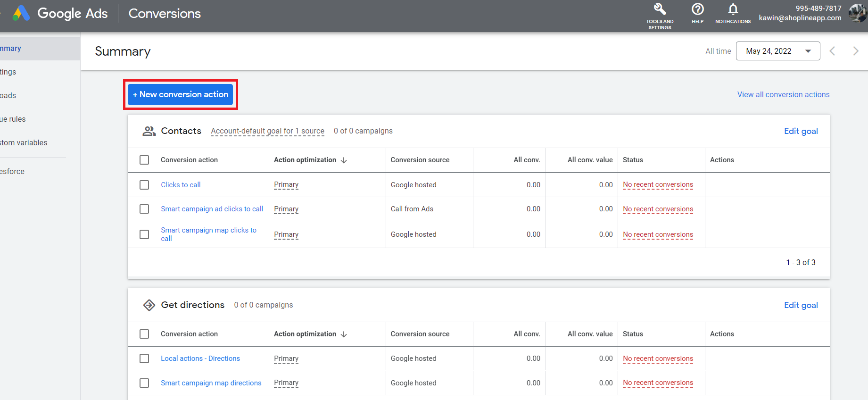This screenshot has height=400, width=868.
Task: Open the Help question mark icon
Action: click(x=697, y=9)
